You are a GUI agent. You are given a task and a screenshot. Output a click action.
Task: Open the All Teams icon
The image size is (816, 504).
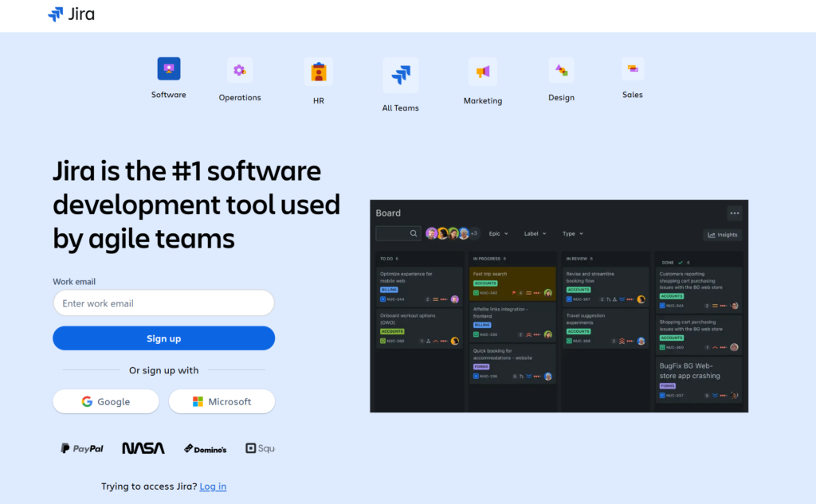[x=400, y=76]
